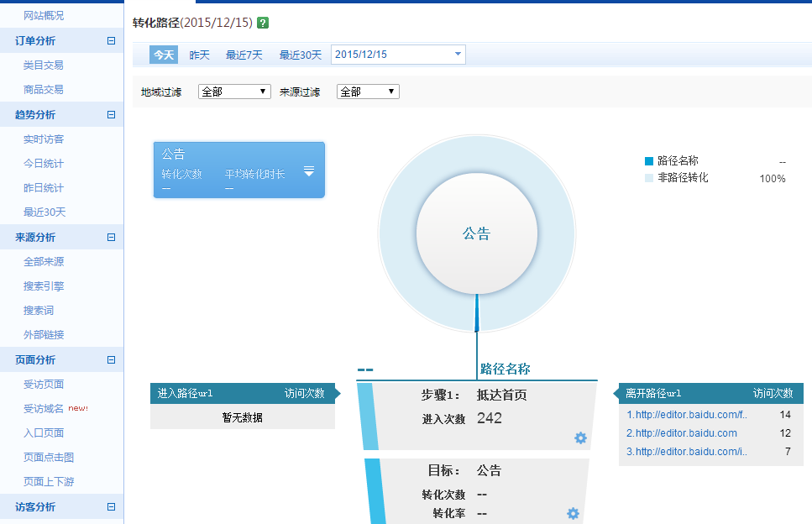
Task: Switch to the 今天 tab
Action: 163,54
